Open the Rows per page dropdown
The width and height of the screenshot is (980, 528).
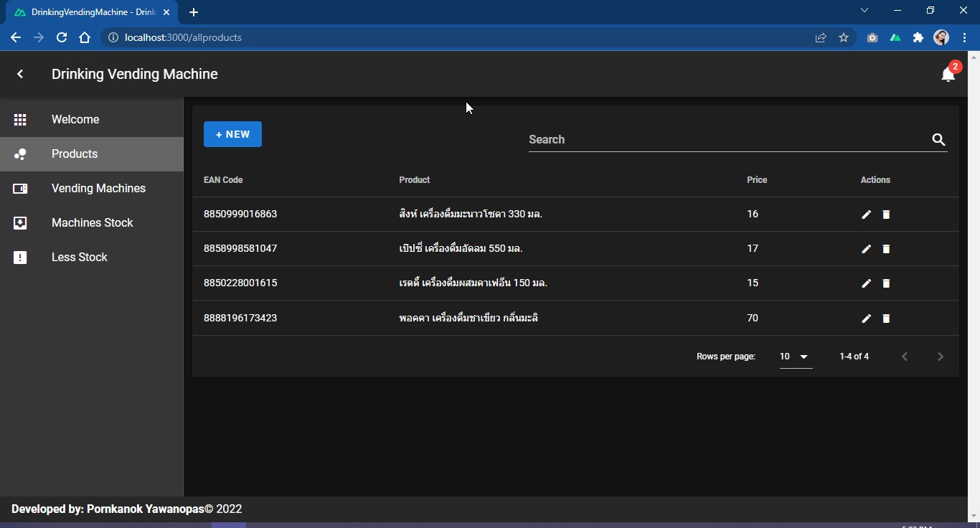796,357
